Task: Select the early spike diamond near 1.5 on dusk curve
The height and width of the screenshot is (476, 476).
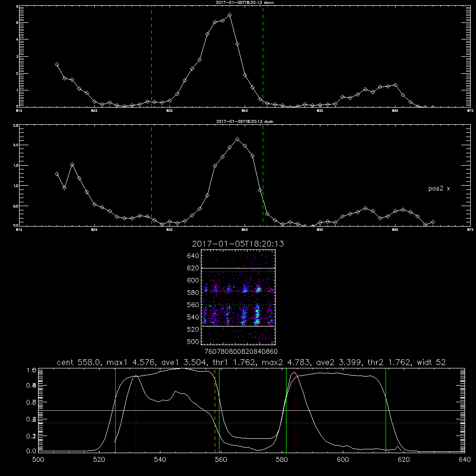Action: click(x=72, y=165)
